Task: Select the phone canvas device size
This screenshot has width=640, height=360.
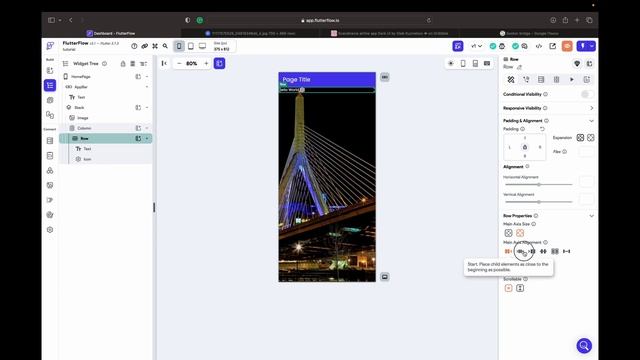Action: (x=179, y=46)
